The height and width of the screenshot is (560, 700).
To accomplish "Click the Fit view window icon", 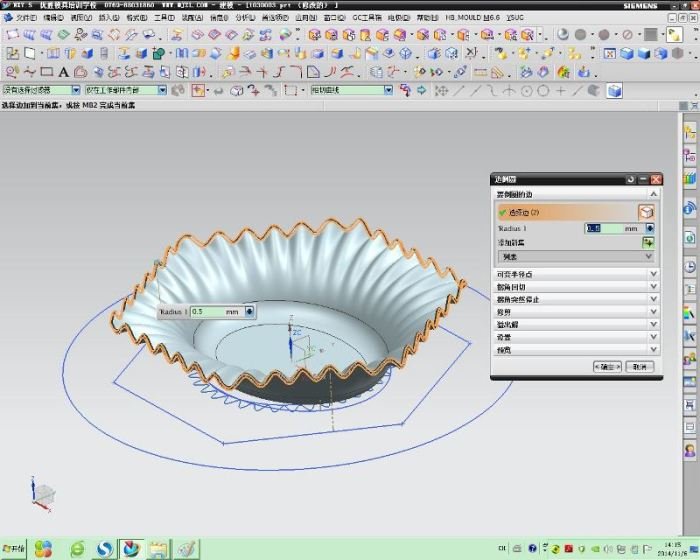I will click(x=609, y=54).
